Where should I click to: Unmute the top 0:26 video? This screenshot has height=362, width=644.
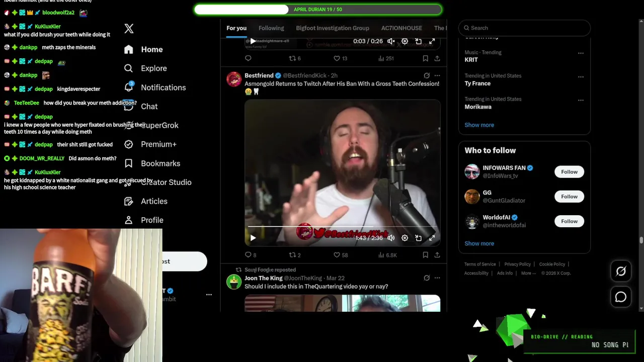click(391, 41)
